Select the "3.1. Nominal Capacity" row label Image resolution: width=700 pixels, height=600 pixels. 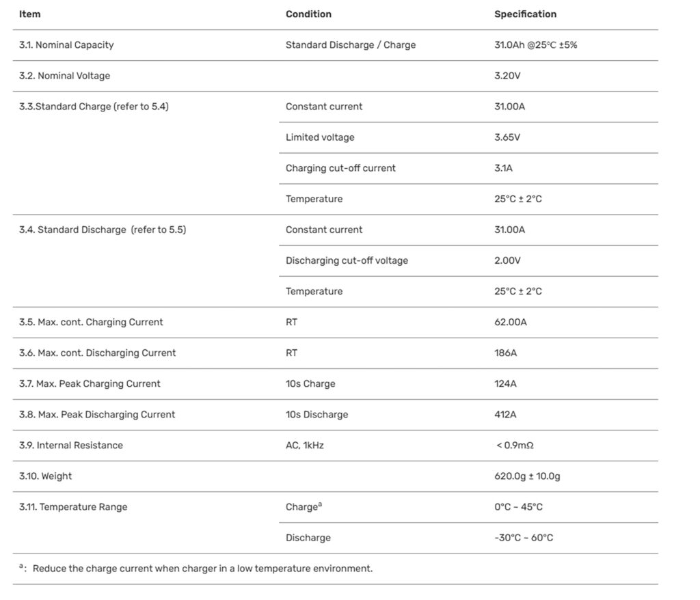click(x=66, y=45)
